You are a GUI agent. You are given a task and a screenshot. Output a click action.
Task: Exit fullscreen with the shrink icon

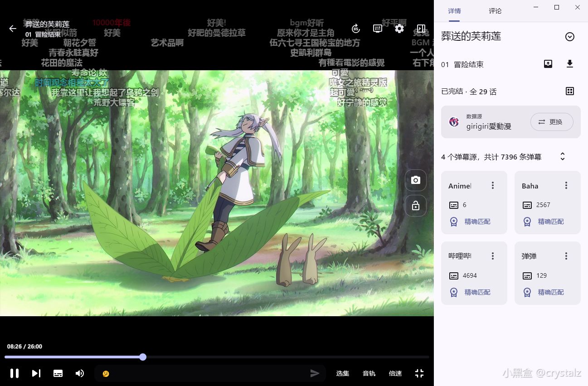click(419, 373)
